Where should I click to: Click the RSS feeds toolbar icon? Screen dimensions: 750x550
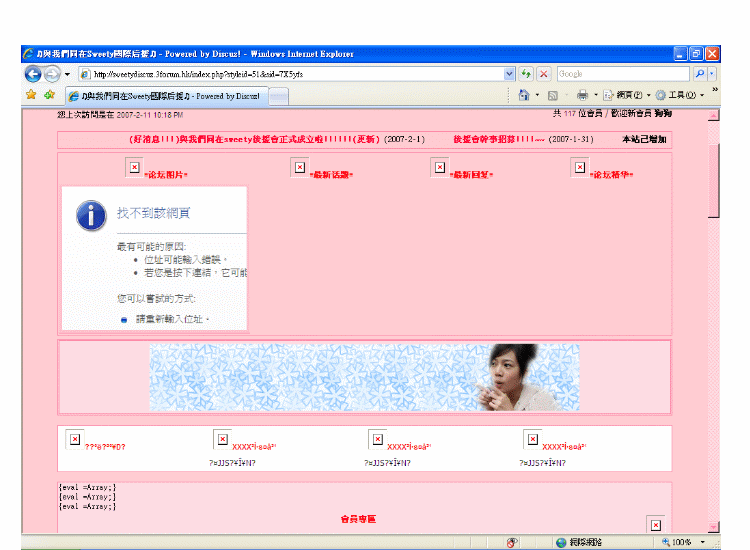[x=553, y=96]
